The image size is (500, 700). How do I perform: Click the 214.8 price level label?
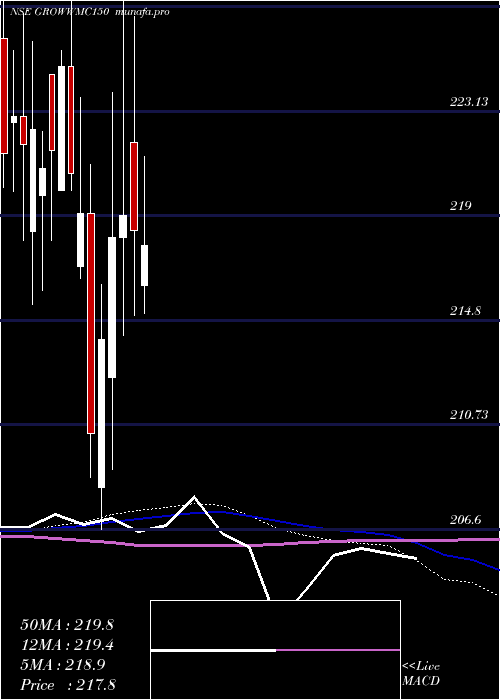pyautogui.click(x=465, y=310)
